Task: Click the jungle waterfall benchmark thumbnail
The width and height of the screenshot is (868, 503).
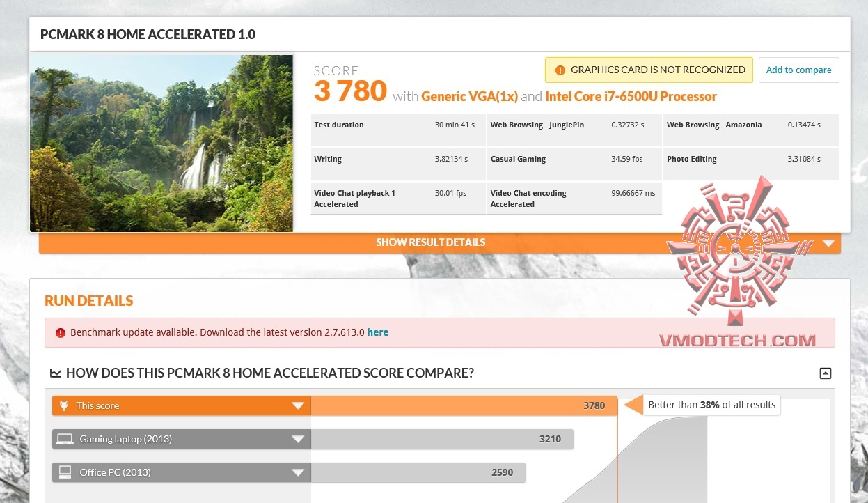Action: 161,144
